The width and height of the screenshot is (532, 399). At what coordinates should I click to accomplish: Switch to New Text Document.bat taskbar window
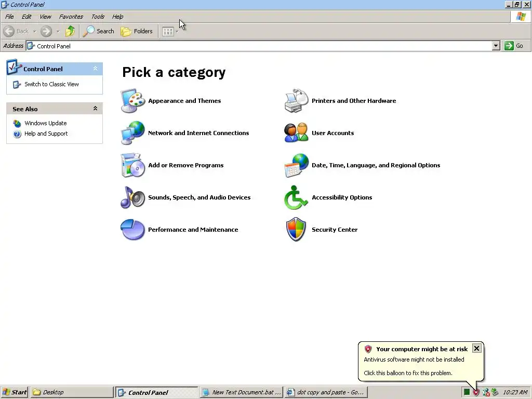pyautogui.click(x=241, y=392)
